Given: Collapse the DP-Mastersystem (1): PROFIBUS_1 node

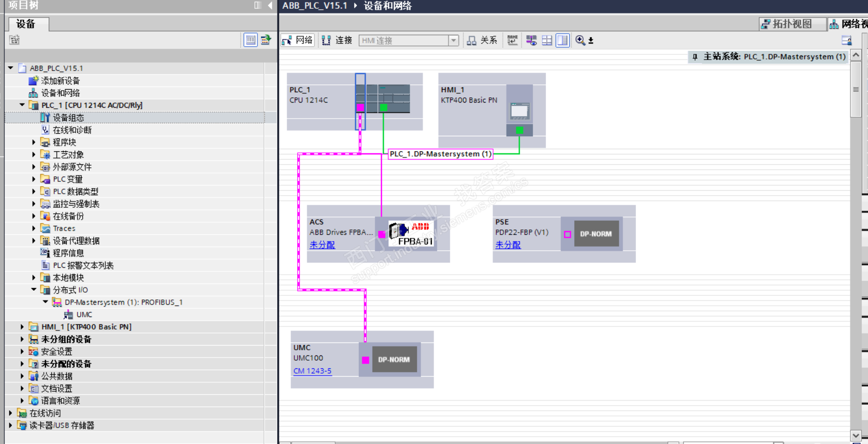Looking at the screenshot, I should pos(46,302).
